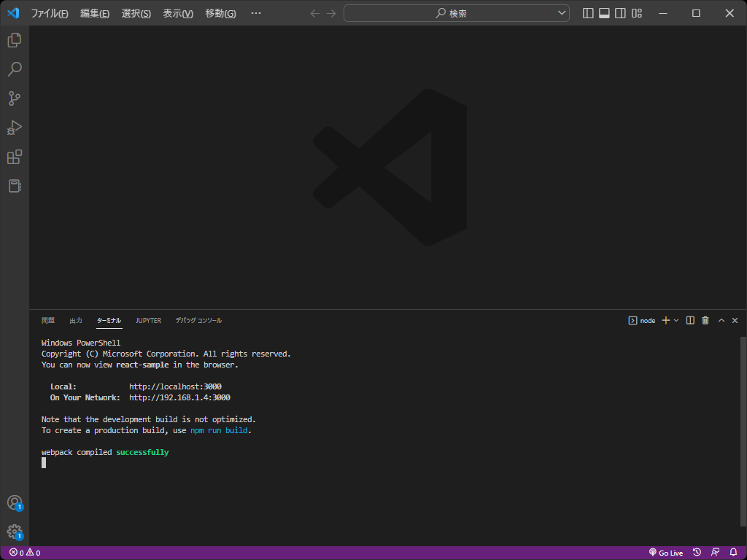Open errors and warnings in status bar
Viewport: 747px width, 560px height.
coord(25,553)
